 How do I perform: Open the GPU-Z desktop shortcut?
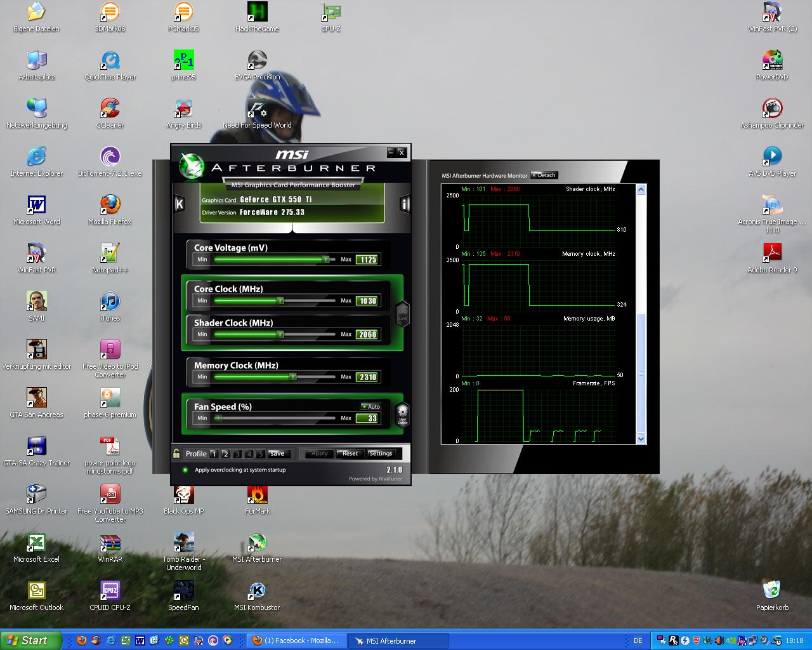(x=331, y=17)
